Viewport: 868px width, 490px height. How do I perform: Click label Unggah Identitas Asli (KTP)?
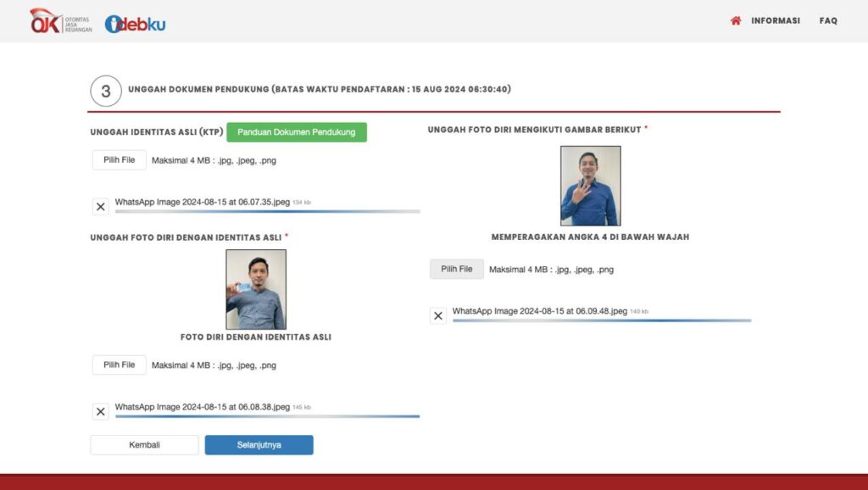(157, 132)
